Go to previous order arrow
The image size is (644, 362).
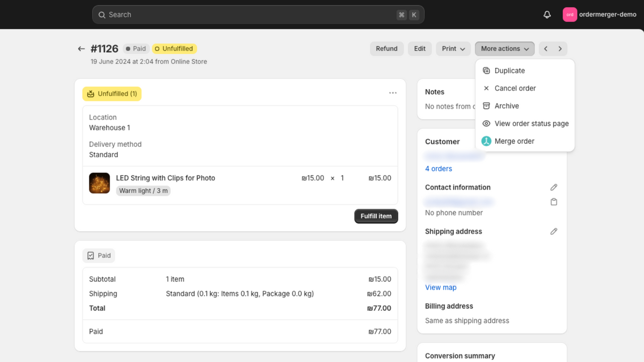pos(546,49)
